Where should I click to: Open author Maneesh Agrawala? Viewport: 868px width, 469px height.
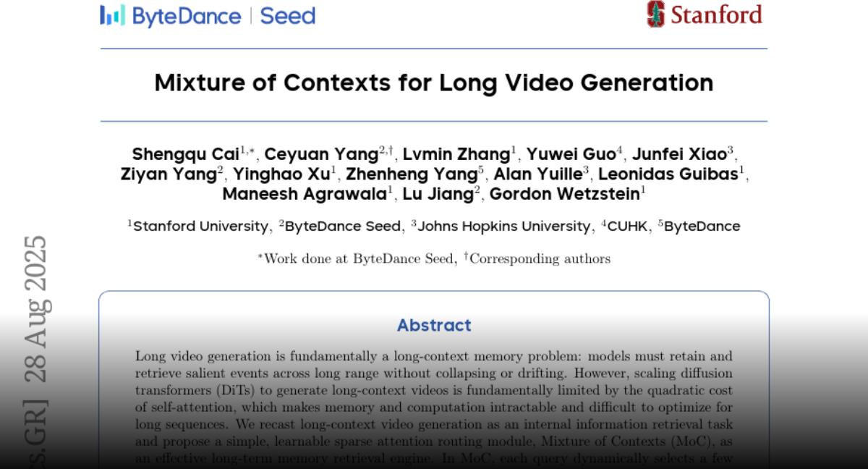pyautogui.click(x=304, y=194)
